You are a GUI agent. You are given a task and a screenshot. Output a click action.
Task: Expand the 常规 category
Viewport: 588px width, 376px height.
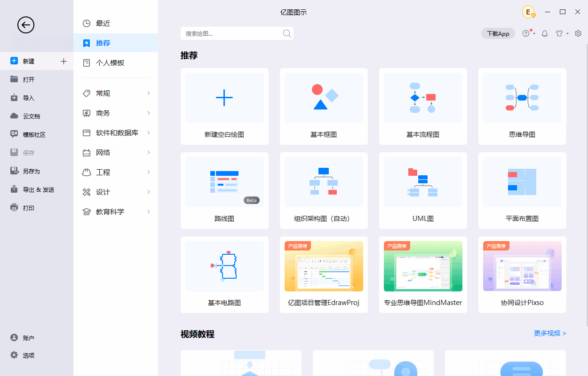point(116,94)
